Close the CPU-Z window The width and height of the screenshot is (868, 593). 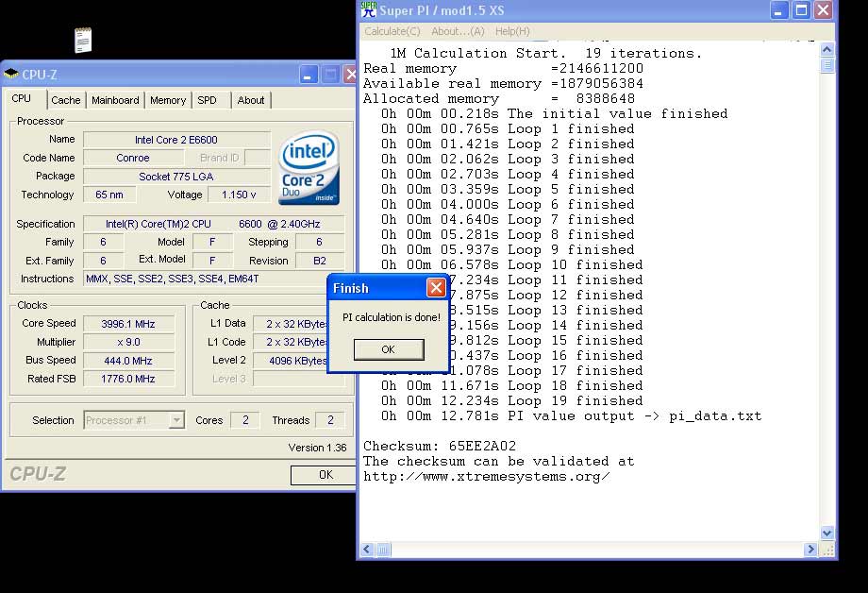click(x=350, y=75)
